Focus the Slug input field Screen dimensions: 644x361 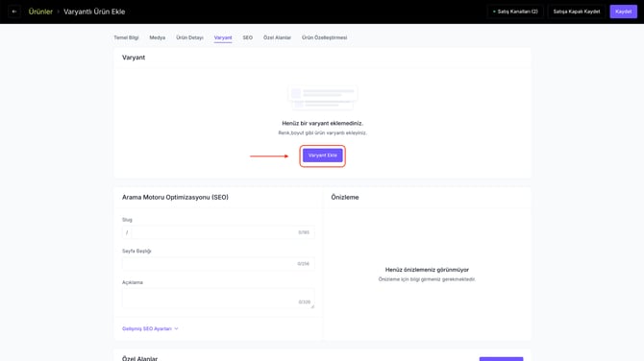(218, 232)
